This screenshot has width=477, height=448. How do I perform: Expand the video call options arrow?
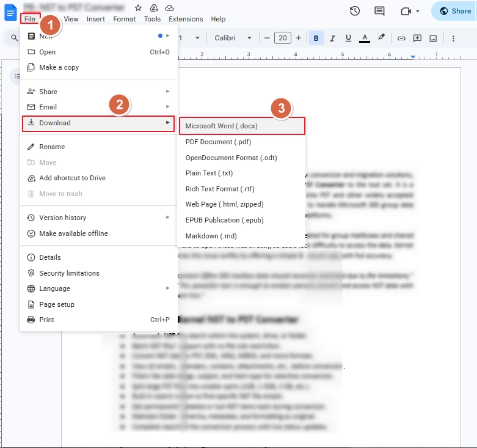pyautogui.click(x=418, y=11)
